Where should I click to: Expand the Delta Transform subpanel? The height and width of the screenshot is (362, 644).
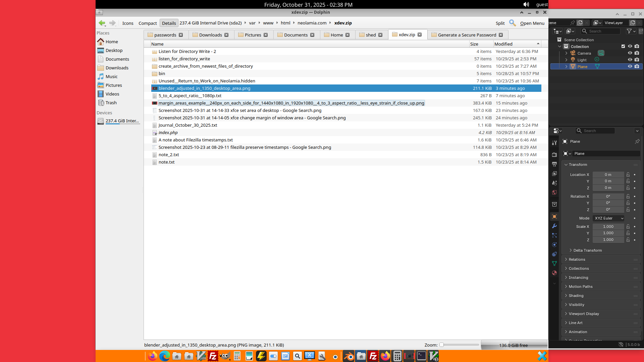click(x=587, y=250)
